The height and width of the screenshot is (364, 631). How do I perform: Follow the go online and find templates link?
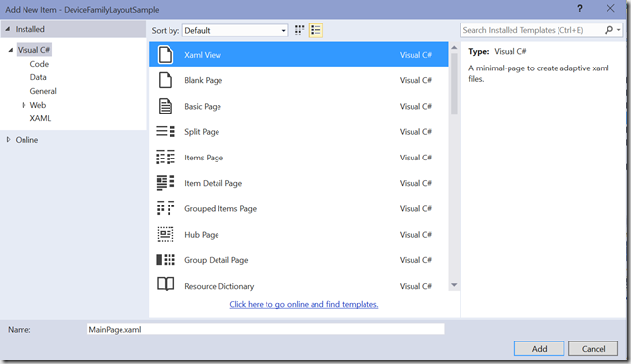(304, 304)
